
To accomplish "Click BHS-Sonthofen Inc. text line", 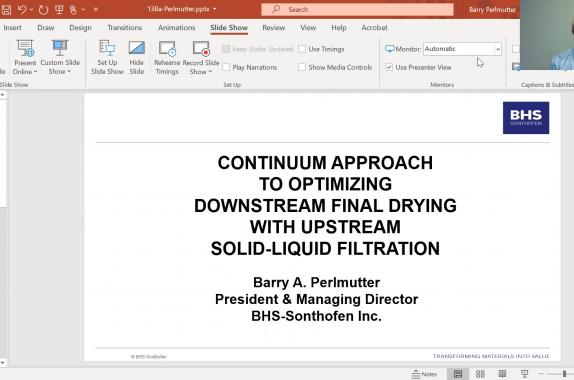I will coord(316,316).
